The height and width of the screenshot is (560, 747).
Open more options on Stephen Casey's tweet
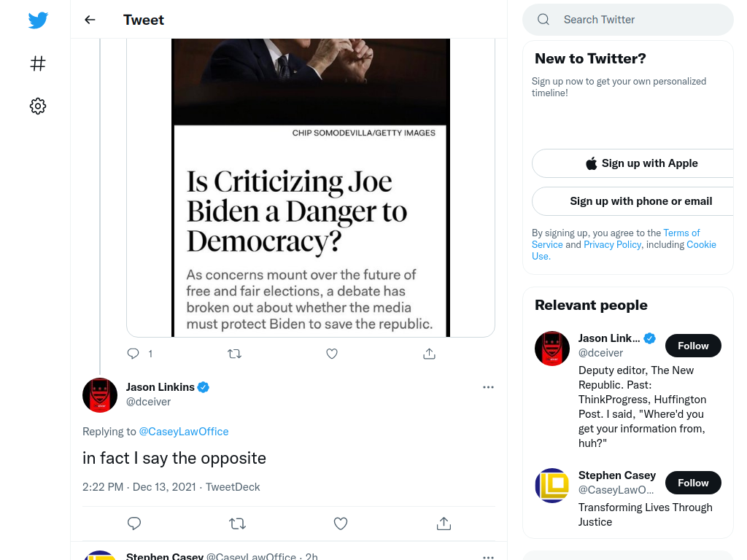(488, 556)
